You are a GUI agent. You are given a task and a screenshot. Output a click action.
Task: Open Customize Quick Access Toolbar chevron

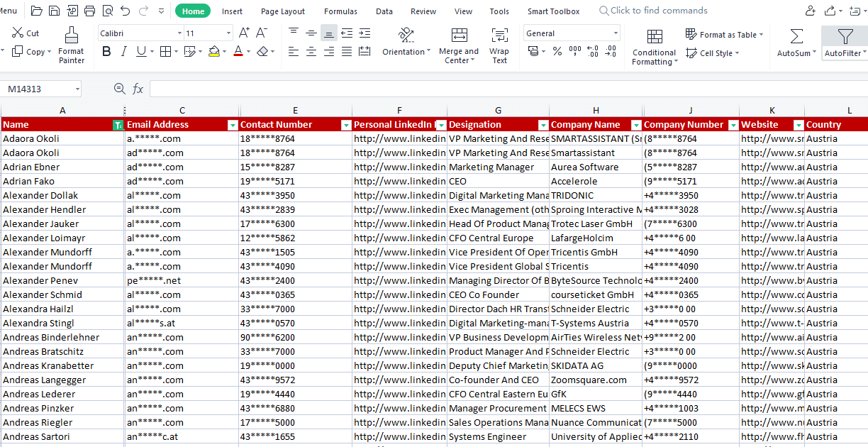pyautogui.click(x=162, y=11)
